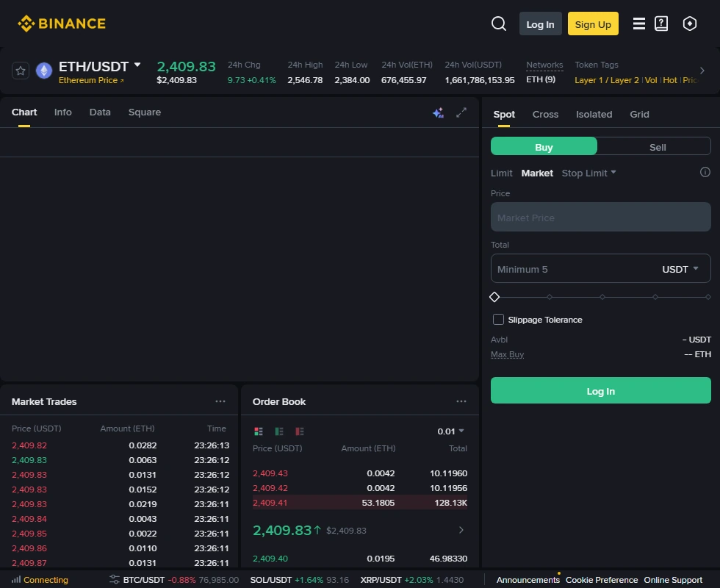
Task: Show both buy and sell orders view
Action: click(259, 431)
